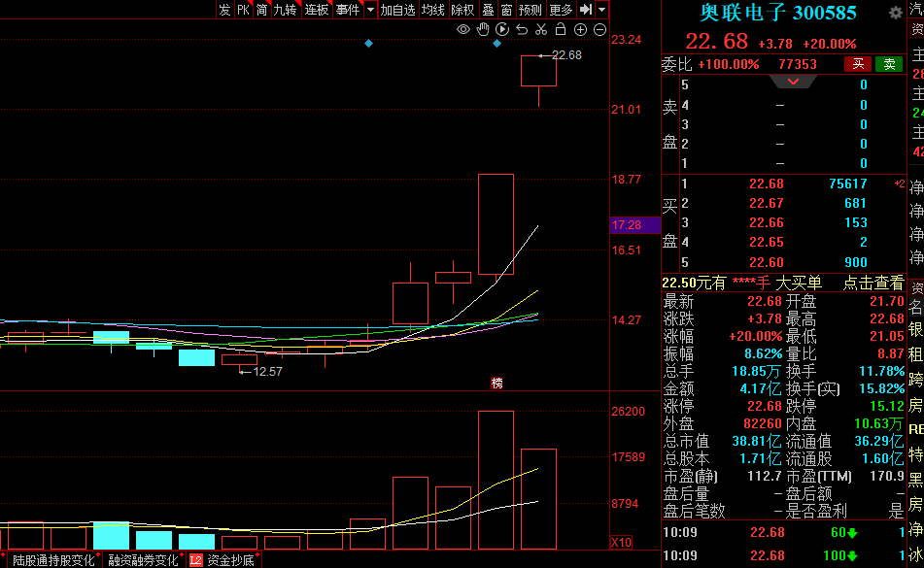Click the skip-to-end arrow toolbar icon
The image size is (924, 568).
pyautogui.click(x=586, y=10)
